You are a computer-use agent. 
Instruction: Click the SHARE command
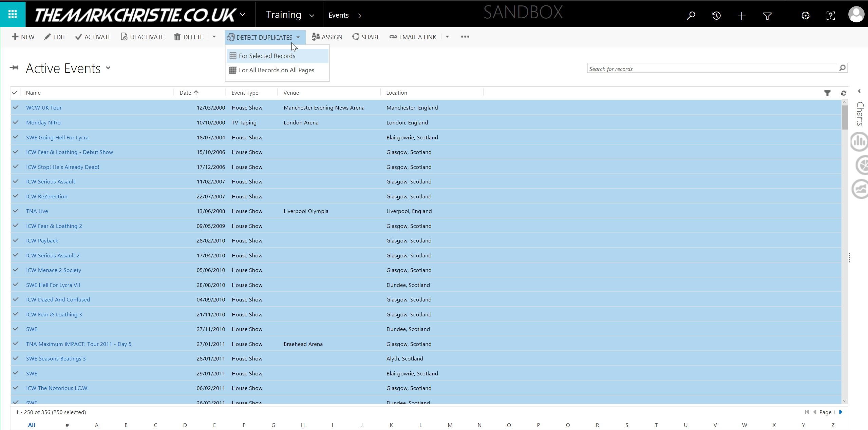366,37
